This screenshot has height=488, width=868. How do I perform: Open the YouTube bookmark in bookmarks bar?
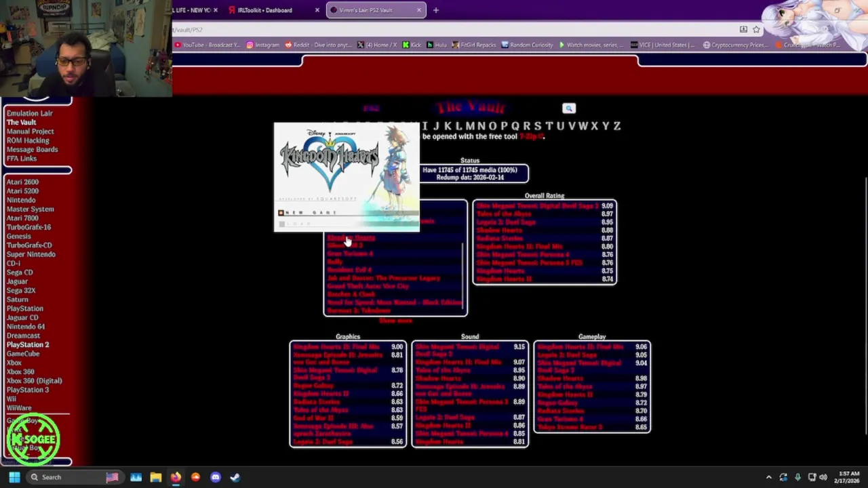pyautogui.click(x=206, y=45)
